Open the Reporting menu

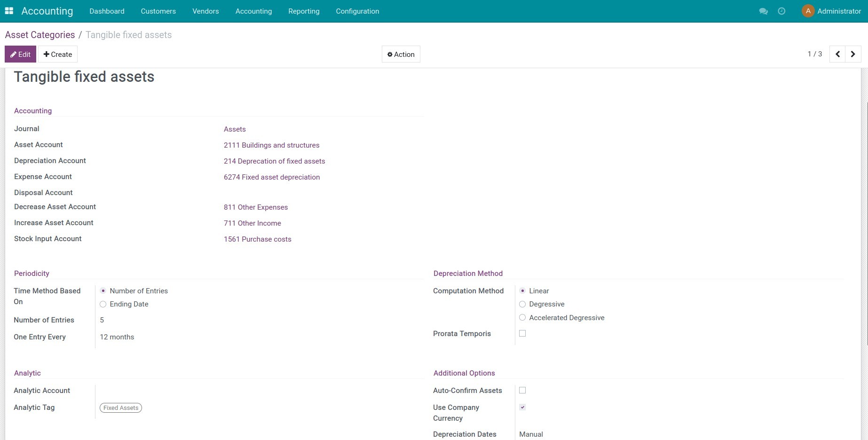(x=303, y=11)
